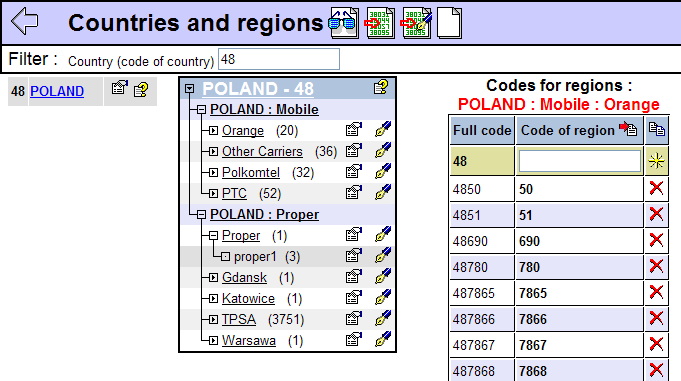
Task: Edit codes with pen icon for Orange
Action: pos(383,129)
